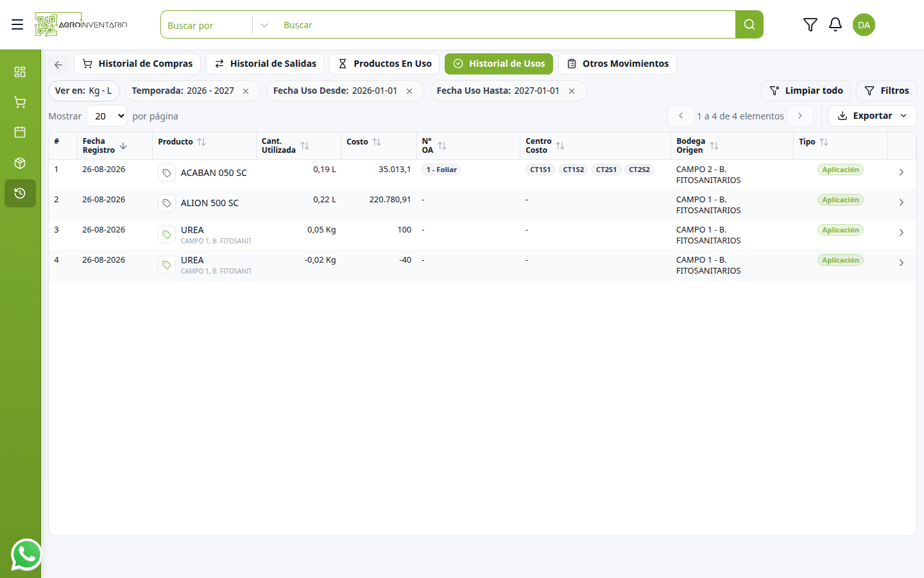Click the green search magnifier button
The image size is (924, 578).
(749, 24)
